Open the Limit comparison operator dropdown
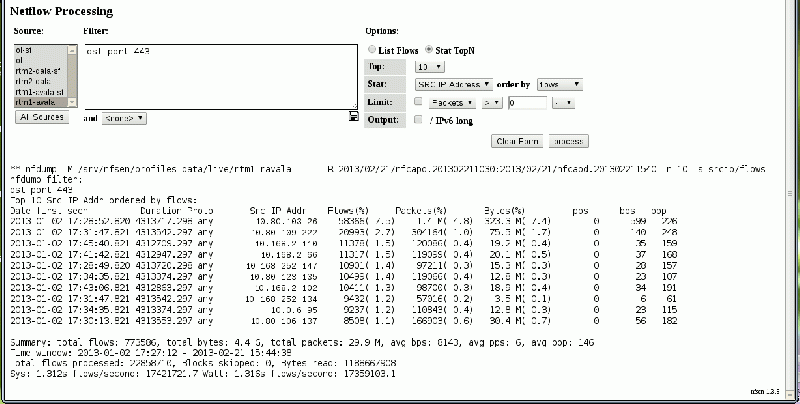 (x=492, y=103)
